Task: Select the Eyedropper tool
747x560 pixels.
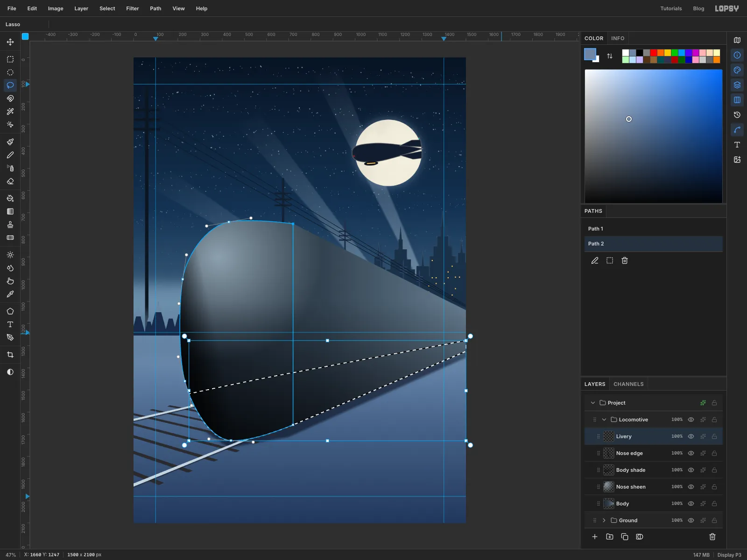Action: point(10,294)
